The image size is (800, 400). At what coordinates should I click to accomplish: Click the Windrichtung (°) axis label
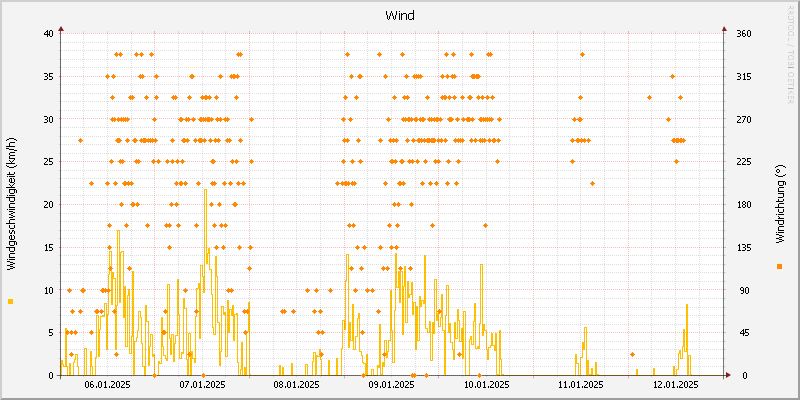pyautogui.click(x=779, y=204)
